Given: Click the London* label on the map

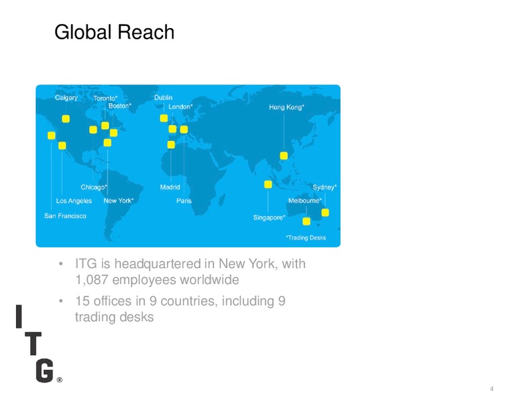Looking at the screenshot, I should coord(180,106).
